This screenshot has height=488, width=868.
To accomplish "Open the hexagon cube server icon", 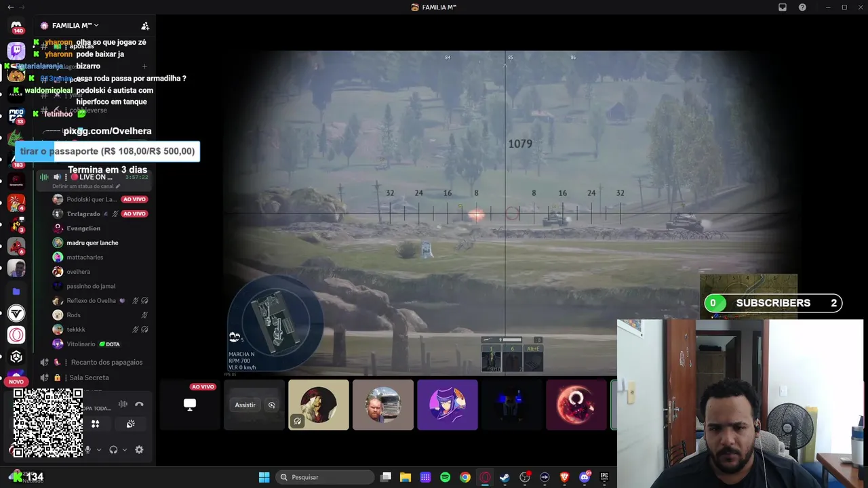I will (16, 357).
